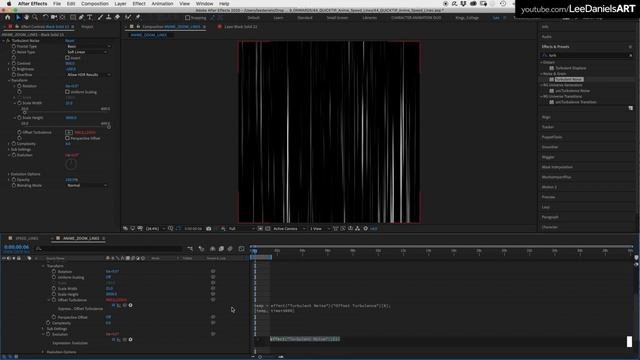Viewport: 640px width, 360px height.
Task: Toggle the timeline motion blur icon
Action: click(230, 248)
